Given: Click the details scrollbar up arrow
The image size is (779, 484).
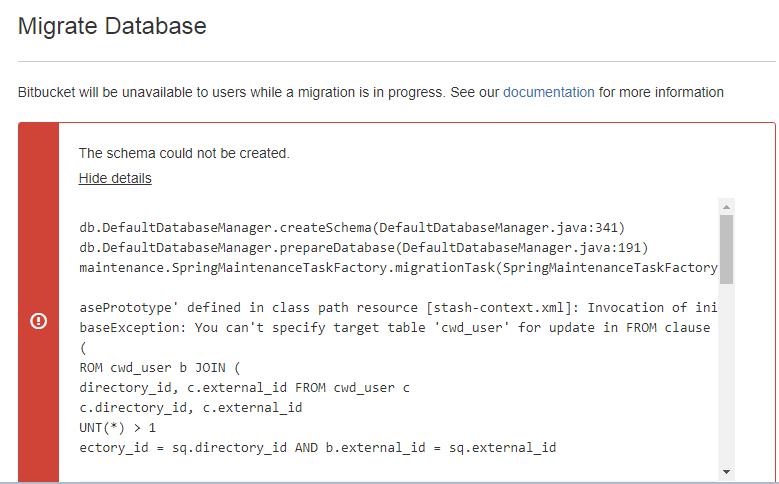Looking at the screenshot, I should pyautogui.click(x=726, y=207).
